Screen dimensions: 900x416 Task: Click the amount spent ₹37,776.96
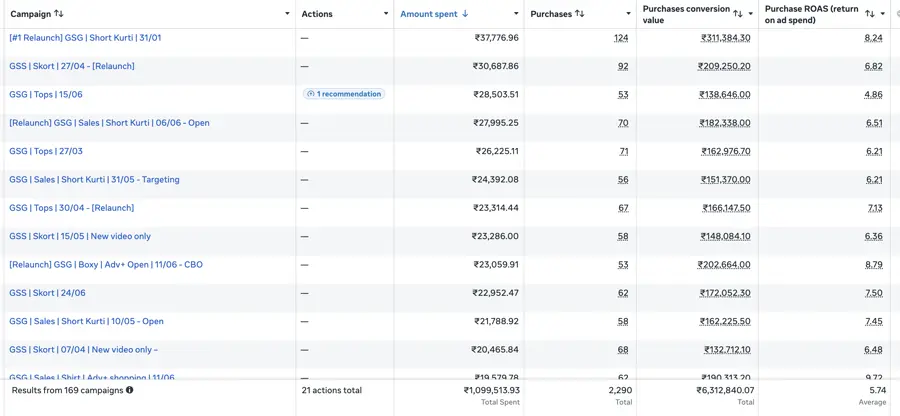click(x=496, y=38)
